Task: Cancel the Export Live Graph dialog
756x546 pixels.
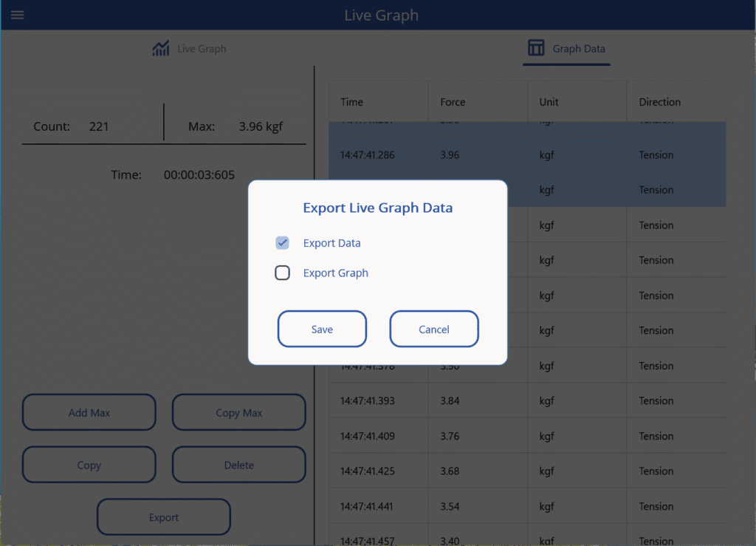Action: 434,330
